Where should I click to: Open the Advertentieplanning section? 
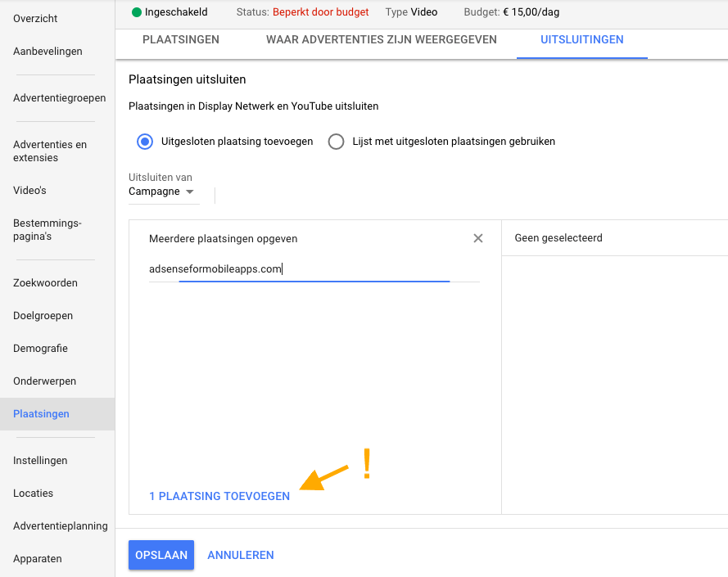coord(60,525)
